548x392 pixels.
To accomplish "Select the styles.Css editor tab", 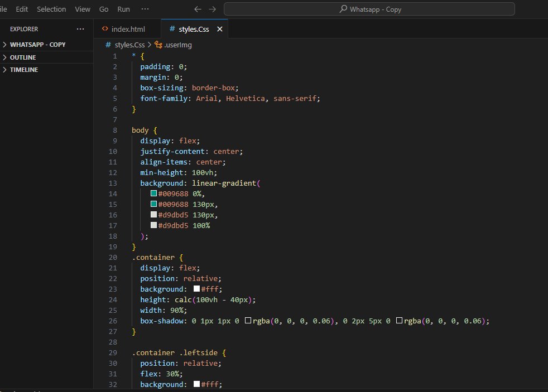I will click(x=194, y=29).
